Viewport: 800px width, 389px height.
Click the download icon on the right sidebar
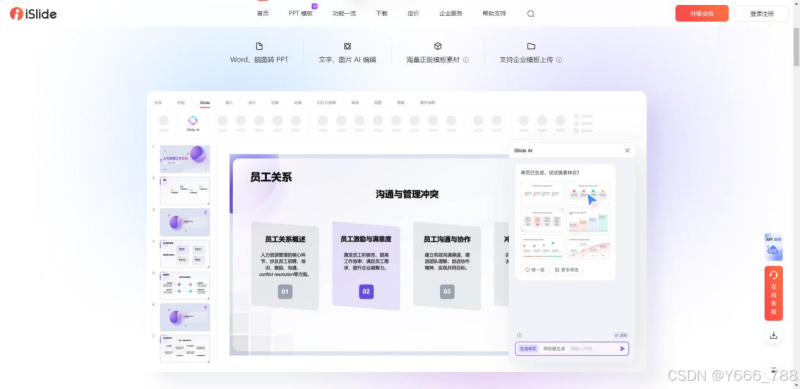pos(773,335)
